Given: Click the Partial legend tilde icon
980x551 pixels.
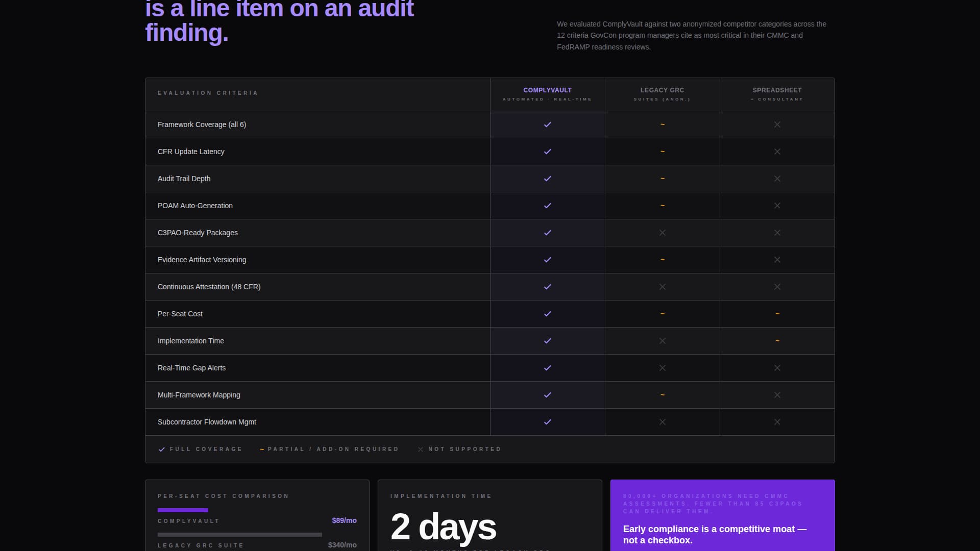Looking at the screenshot, I should click(262, 449).
